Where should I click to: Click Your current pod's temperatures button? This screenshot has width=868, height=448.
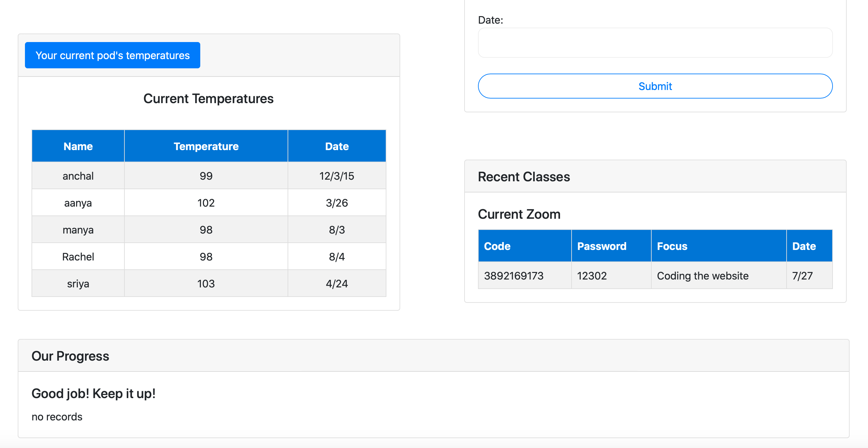click(x=112, y=55)
